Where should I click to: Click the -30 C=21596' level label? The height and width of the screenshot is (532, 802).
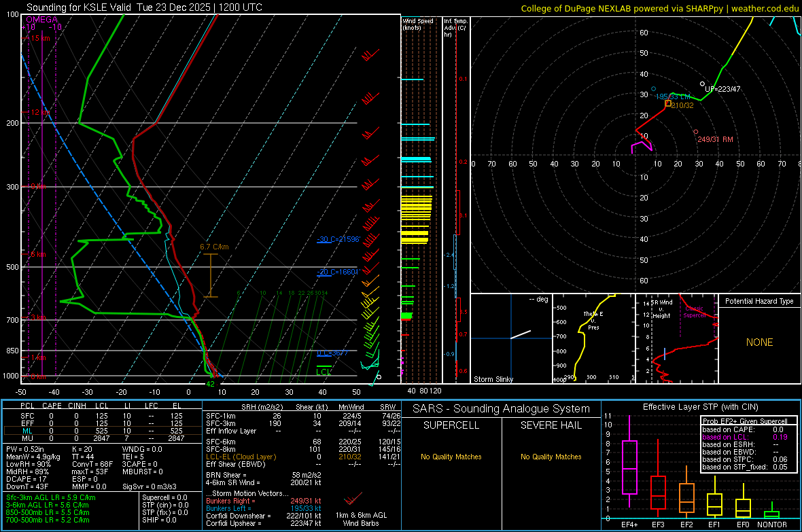tap(338, 239)
